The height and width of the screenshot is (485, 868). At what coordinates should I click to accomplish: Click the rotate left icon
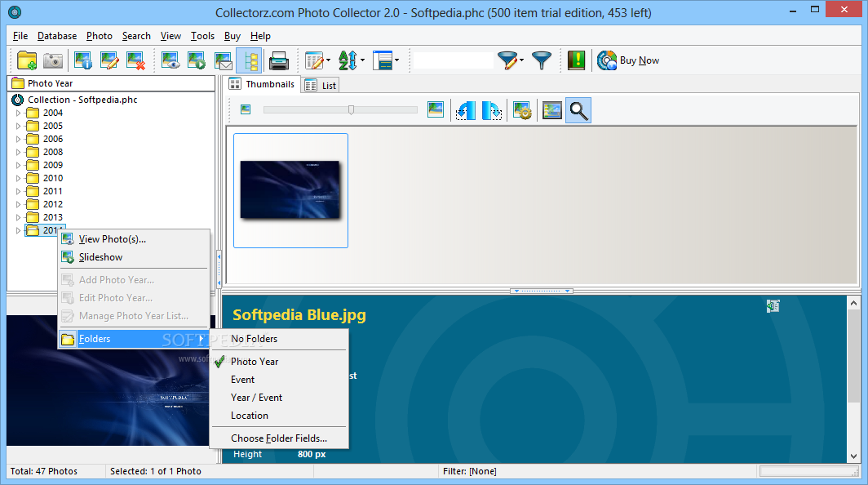click(x=466, y=110)
